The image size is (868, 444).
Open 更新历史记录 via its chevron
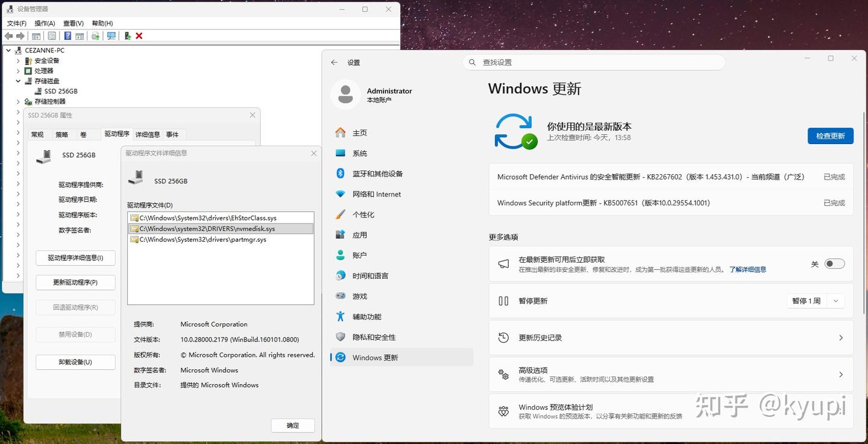click(x=841, y=338)
